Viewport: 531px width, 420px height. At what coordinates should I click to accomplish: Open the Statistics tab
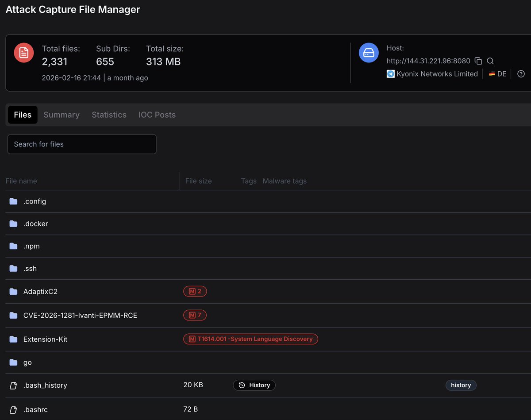coord(109,115)
